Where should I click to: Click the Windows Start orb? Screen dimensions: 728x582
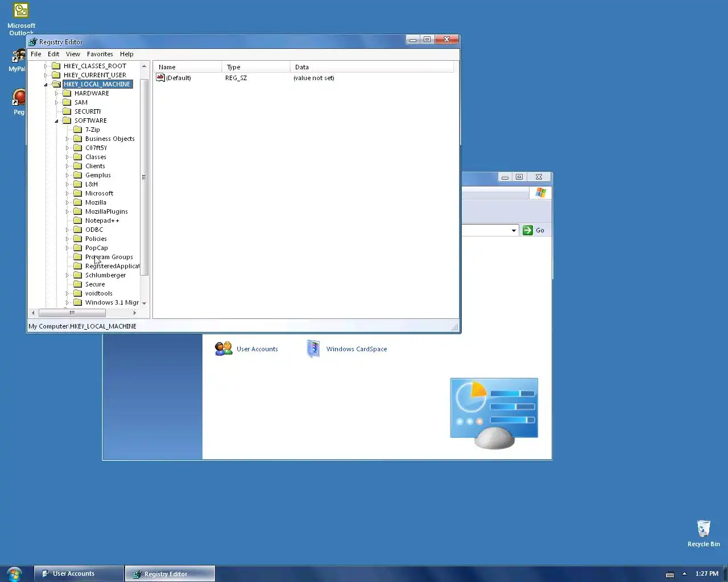click(14, 573)
